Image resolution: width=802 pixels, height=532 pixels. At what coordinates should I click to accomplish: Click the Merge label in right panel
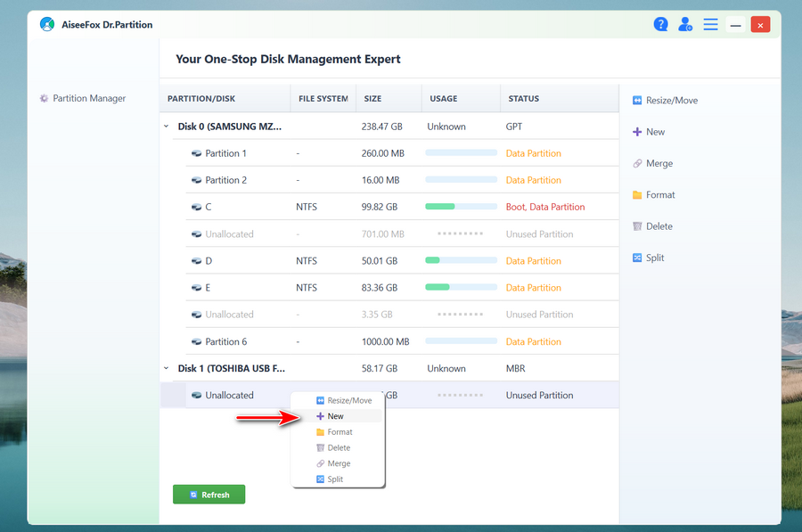(659, 163)
